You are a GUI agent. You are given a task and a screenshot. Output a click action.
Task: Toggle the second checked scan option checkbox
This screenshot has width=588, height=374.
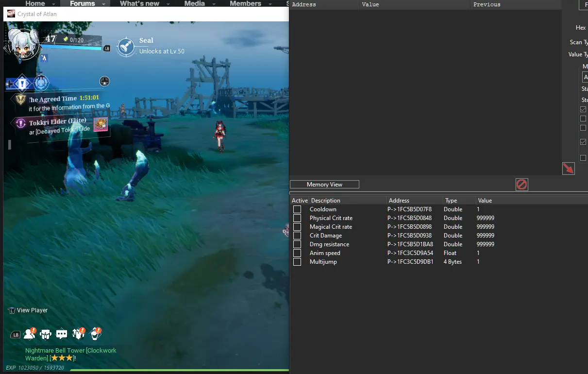pyautogui.click(x=583, y=142)
